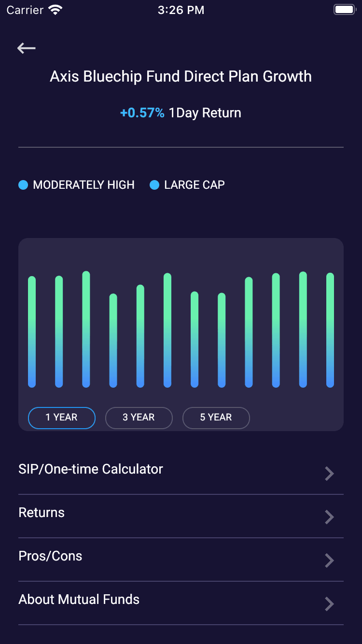Switch chart to 5 YEAR

(216, 418)
